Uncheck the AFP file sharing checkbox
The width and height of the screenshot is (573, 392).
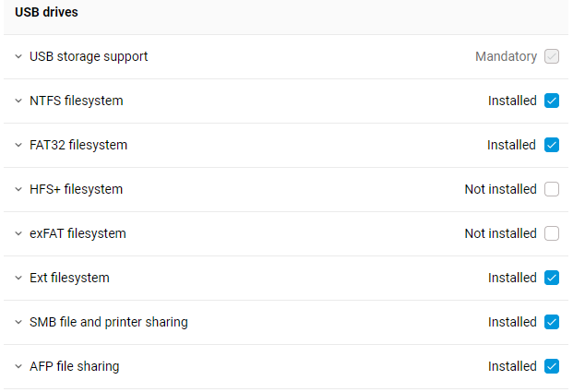(x=552, y=366)
